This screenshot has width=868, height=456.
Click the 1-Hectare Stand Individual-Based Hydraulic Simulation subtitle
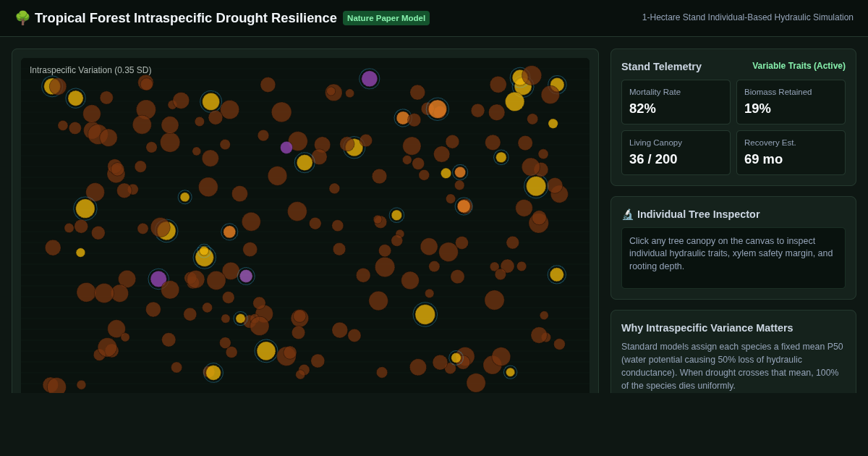point(748,17)
